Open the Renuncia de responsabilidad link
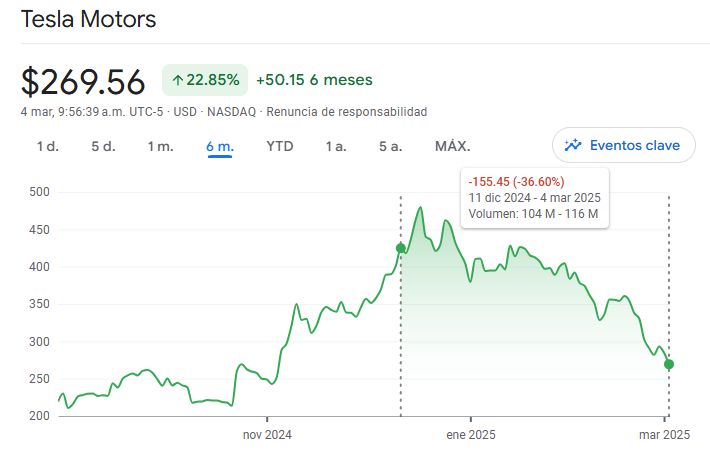This screenshot has width=710, height=453. (x=346, y=112)
